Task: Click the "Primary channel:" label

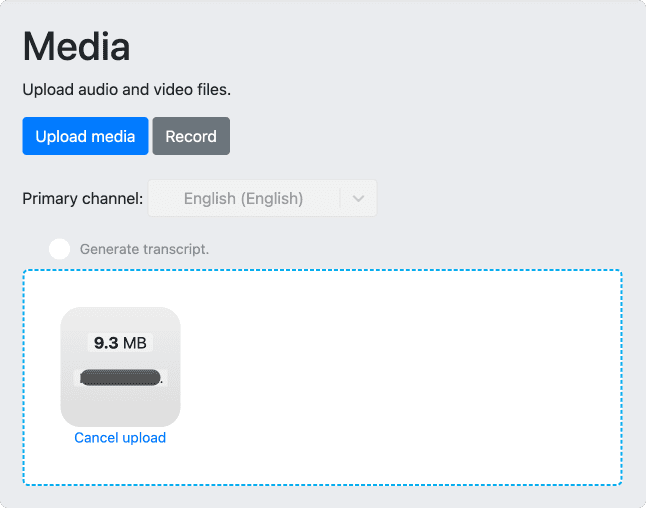Action: (x=83, y=198)
